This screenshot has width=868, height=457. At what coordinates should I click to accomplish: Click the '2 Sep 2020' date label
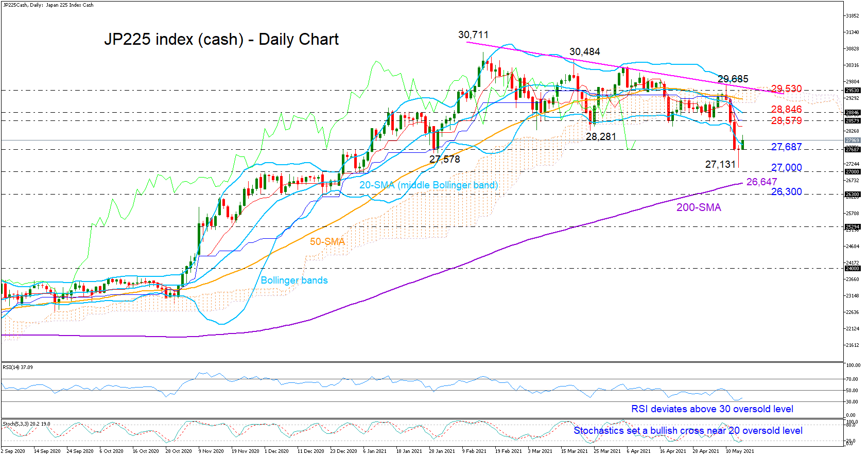(x=13, y=451)
